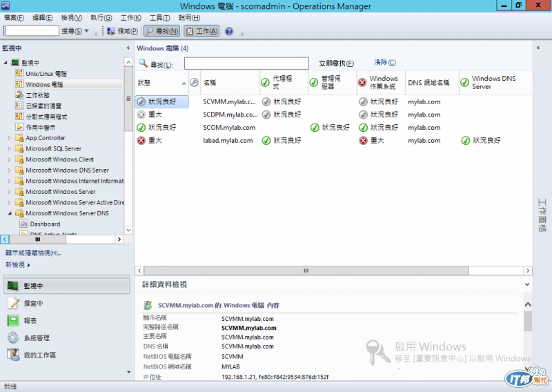Open the 說明(H) menu
This screenshot has height=392, width=552.
point(189,18)
